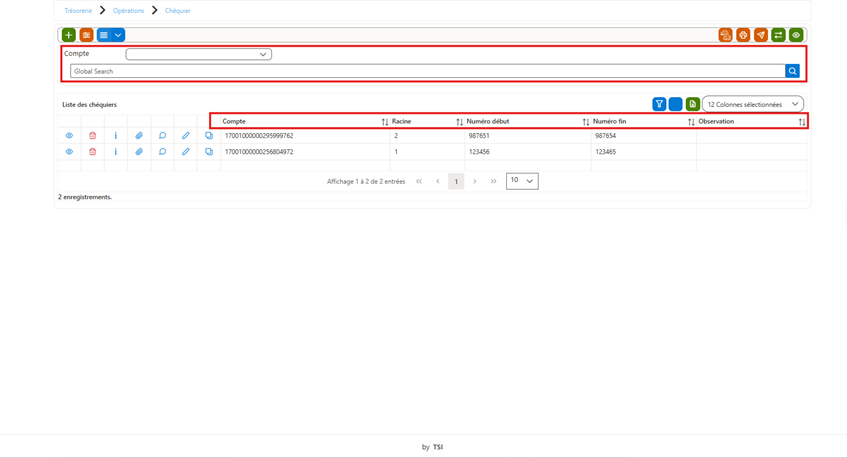
Task: Open attachments paperclip for row 17001000000295999762
Action: [139, 136]
